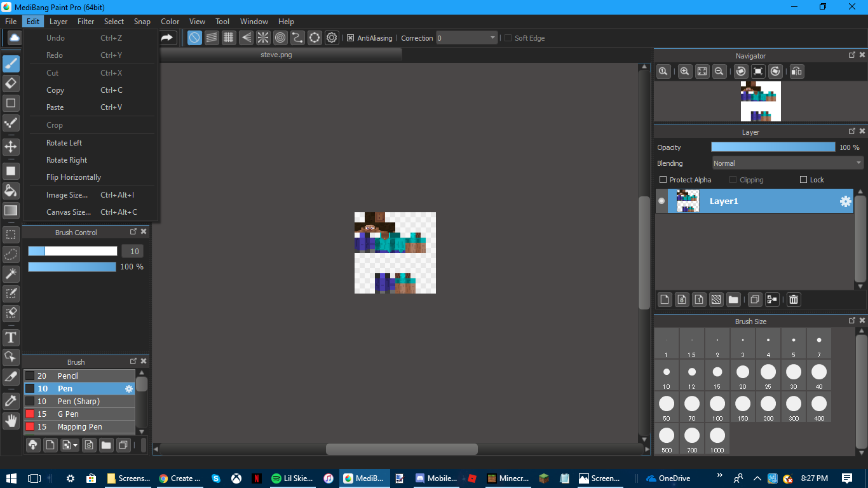The width and height of the screenshot is (868, 488).
Task: Select the Fill rectangle tool
Action: click(11, 171)
